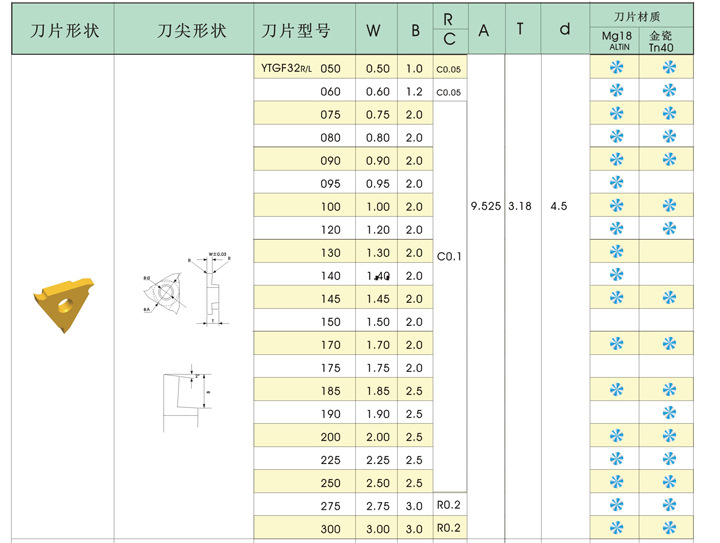This screenshot has height=543, width=720.
Task: Click the Mg18 asterisk in row 185
Action: click(x=616, y=390)
